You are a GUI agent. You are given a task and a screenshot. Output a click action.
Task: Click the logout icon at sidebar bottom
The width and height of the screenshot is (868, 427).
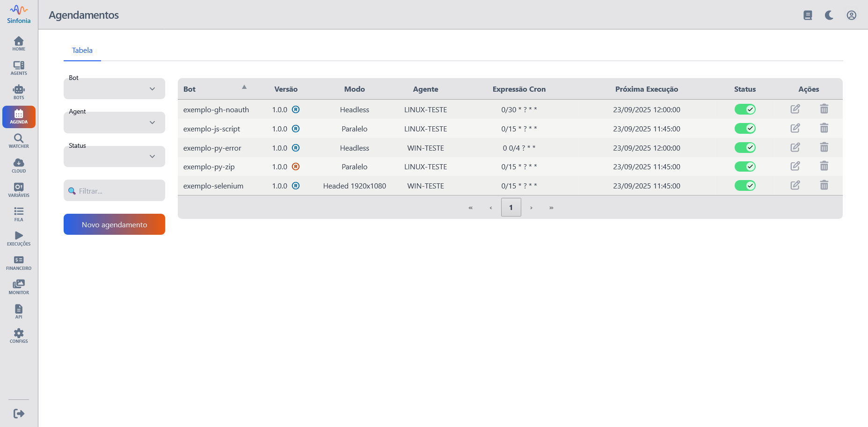click(19, 413)
